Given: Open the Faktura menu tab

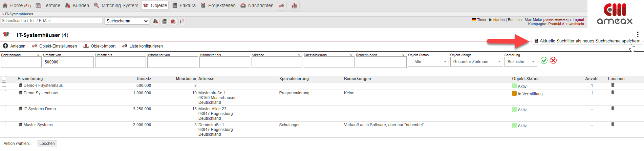Looking at the screenshot, I should coord(184,5).
